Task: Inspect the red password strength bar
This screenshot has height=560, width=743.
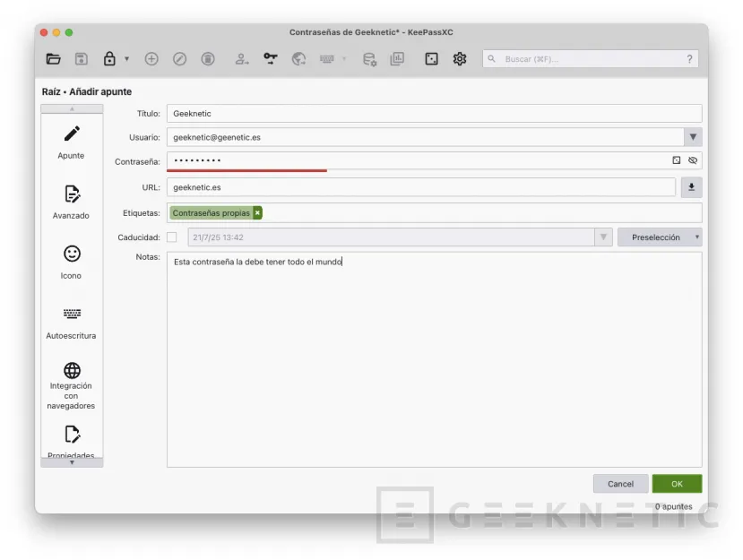Action: click(x=246, y=172)
